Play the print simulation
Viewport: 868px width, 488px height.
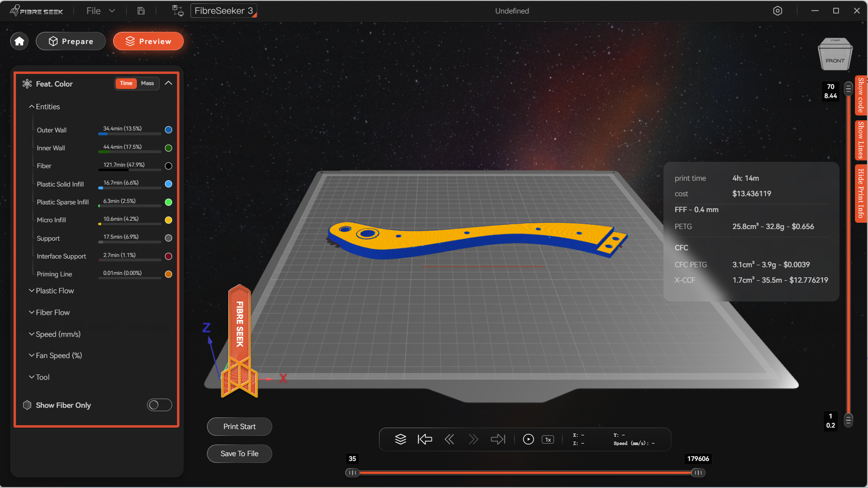click(529, 439)
